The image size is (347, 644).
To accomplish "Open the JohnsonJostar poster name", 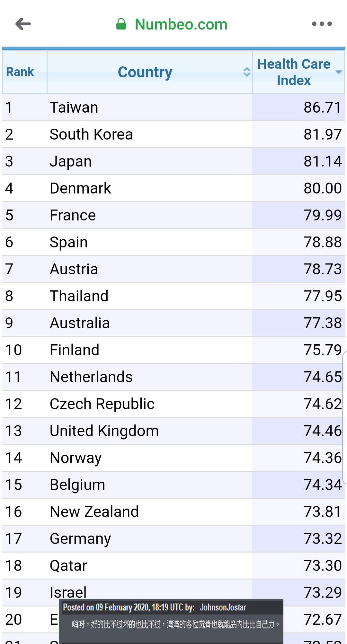I will coord(223,607).
